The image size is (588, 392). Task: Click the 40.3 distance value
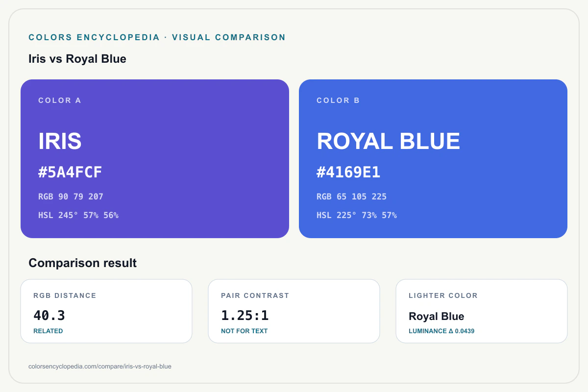[x=49, y=316]
